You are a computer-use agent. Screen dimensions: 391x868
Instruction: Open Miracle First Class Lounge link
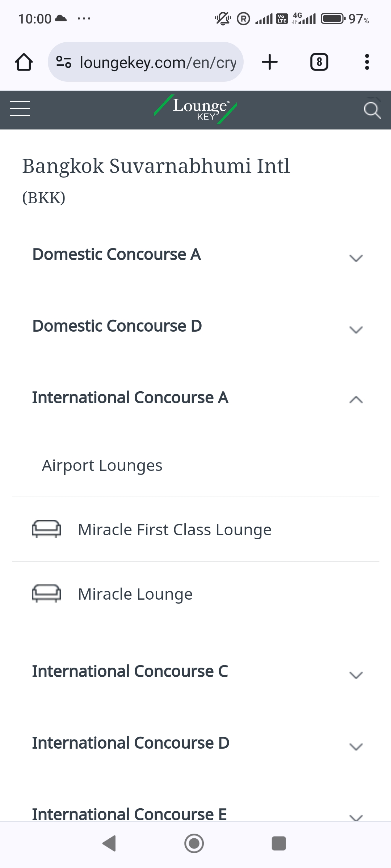coord(175,530)
